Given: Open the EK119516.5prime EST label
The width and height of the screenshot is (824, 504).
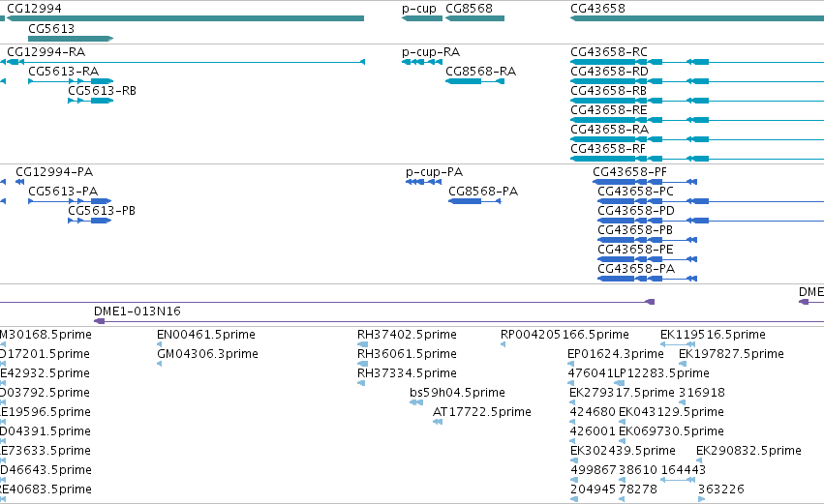Looking at the screenshot, I should coord(713,335).
